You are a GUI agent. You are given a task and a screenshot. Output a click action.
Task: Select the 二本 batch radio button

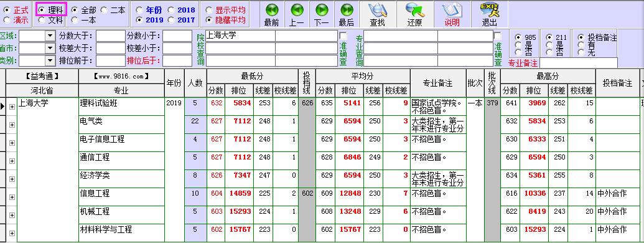[x=104, y=10]
